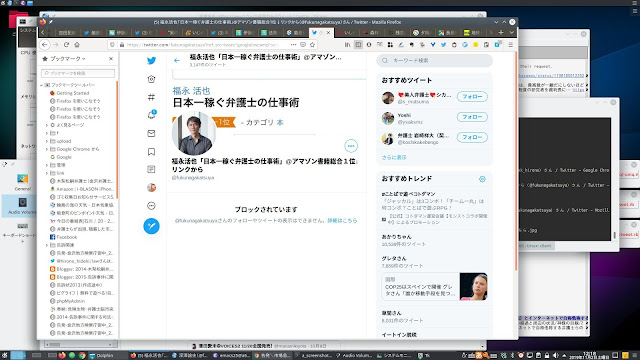
Task: Follow the third suggested lawyer account
Action: 472,137
